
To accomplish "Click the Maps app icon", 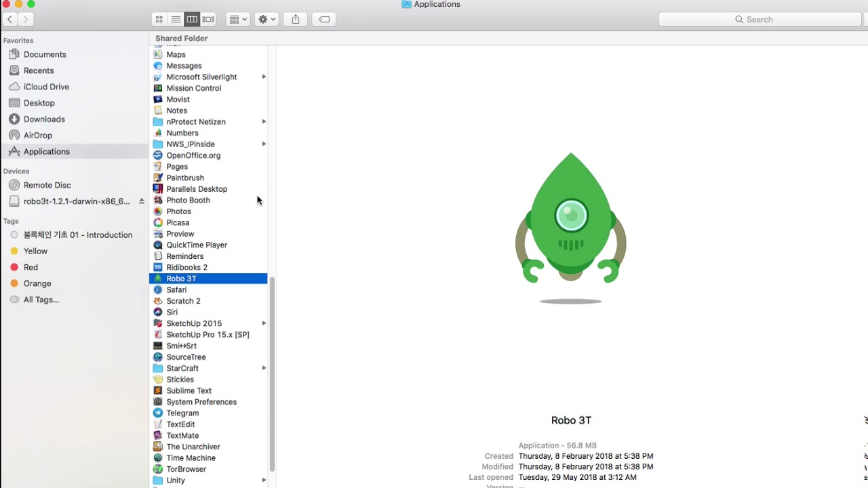I will (x=158, y=54).
